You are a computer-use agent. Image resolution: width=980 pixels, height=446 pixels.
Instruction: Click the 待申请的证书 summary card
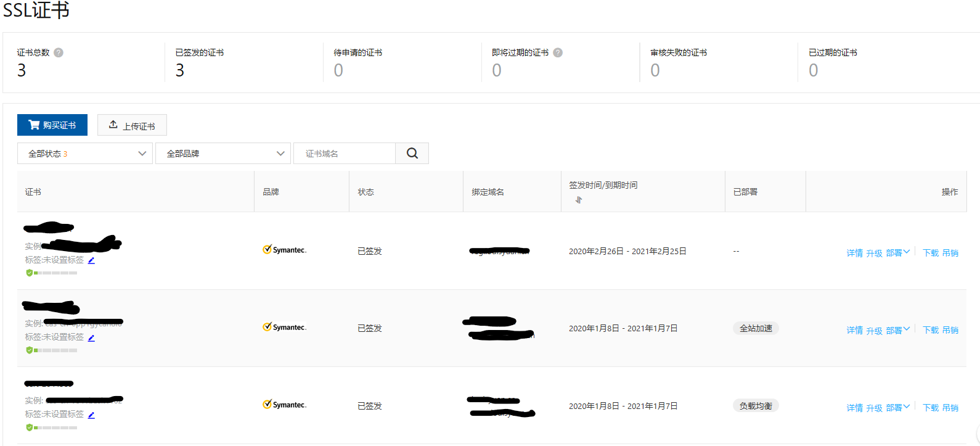pyautogui.click(x=402, y=62)
